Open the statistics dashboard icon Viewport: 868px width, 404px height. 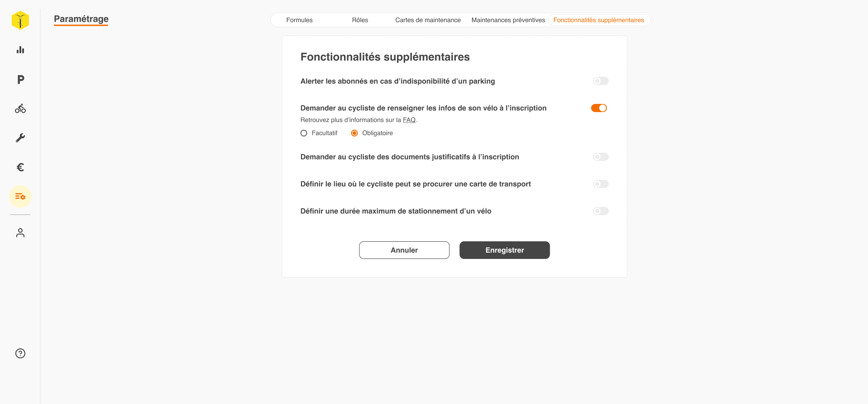click(x=20, y=50)
